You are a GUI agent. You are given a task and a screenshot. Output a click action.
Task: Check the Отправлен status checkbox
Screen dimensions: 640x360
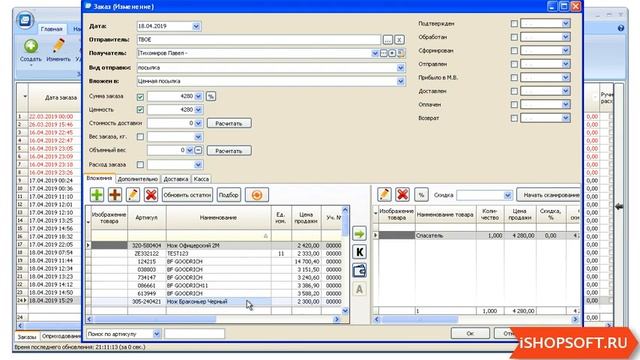coord(514,64)
